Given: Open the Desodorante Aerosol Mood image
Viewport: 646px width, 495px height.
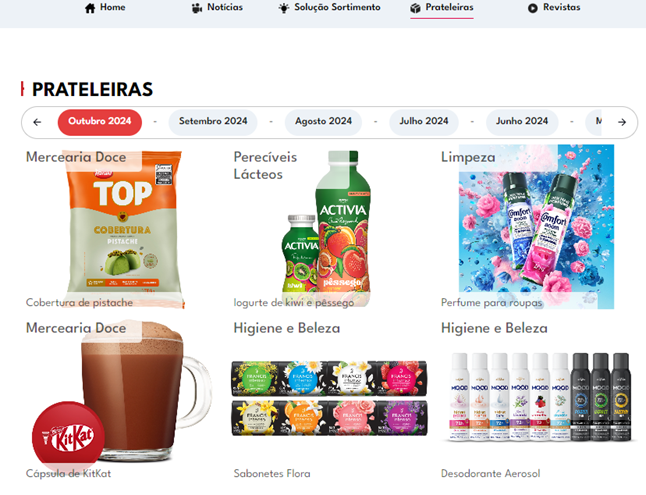Looking at the screenshot, I should click(x=540, y=397).
